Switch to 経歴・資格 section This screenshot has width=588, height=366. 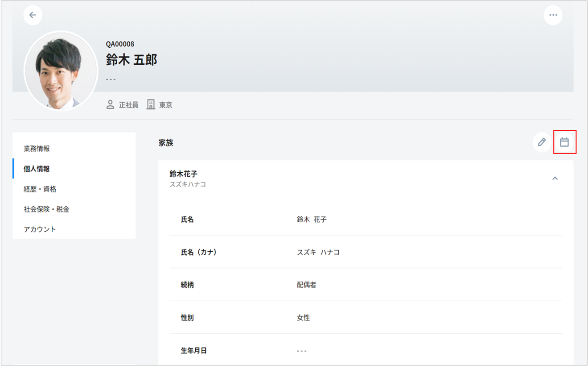click(x=40, y=189)
